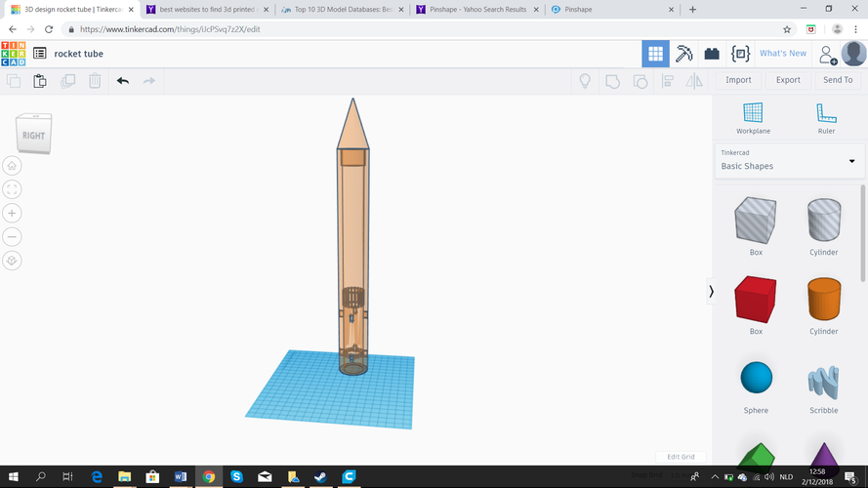
Task: Click the rocket tube design name
Action: pyautogui.click(x=79, y=54)
